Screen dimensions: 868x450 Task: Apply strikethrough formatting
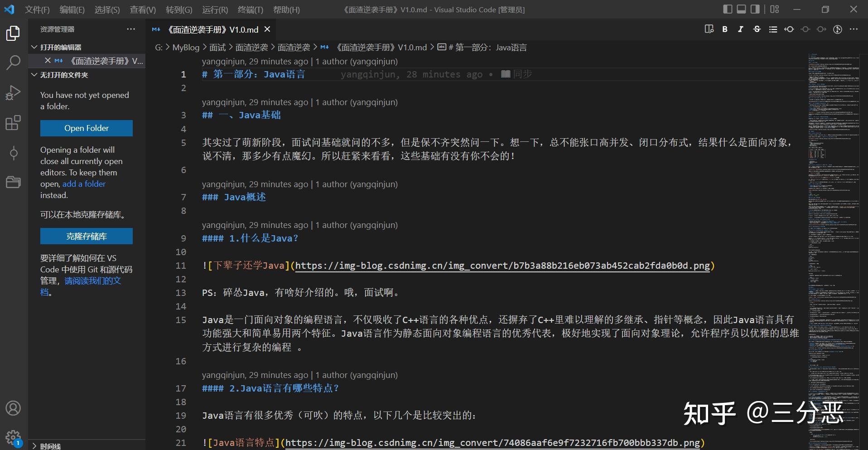(757, 29)
